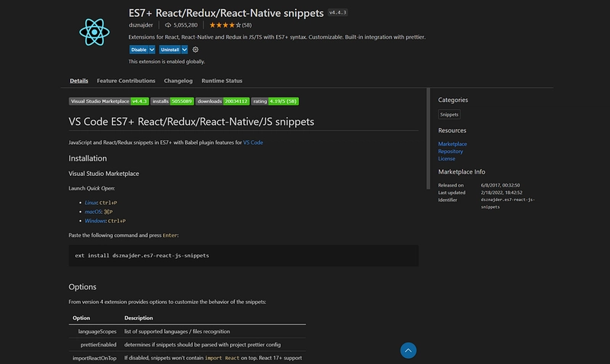The width and height of the screenshot is (610, 364).
Task: Click the Description column header
Action: click(139, 318)
